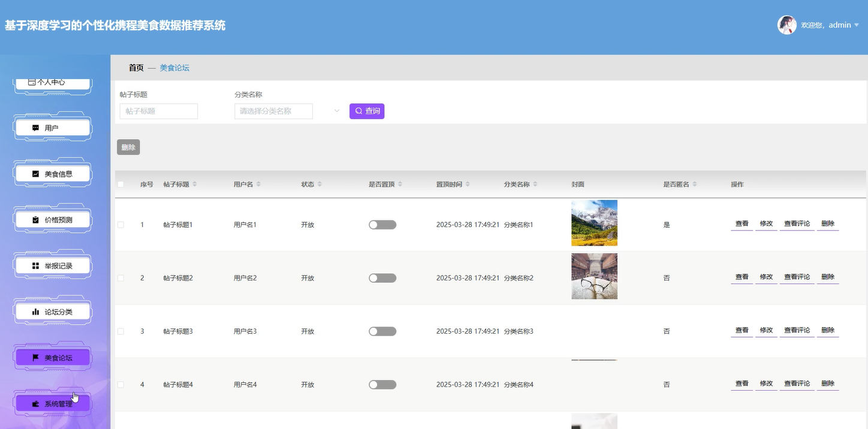Click the 分类名称2 cell
The height and width of the screenshot is (429, 868).
tap(519, 278)
